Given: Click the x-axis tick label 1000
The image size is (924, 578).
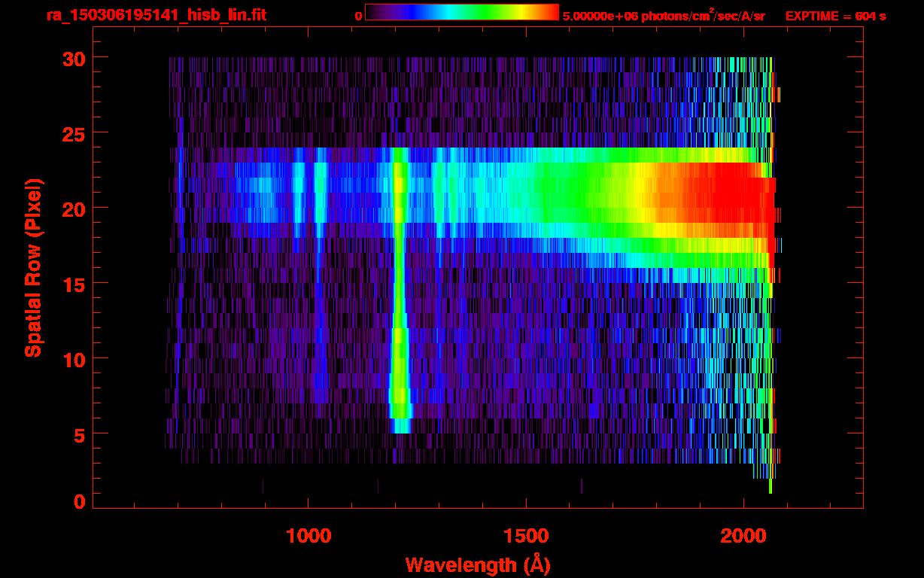Looking at the screenshot, I should pyautogui.click(x=309, y=536).
